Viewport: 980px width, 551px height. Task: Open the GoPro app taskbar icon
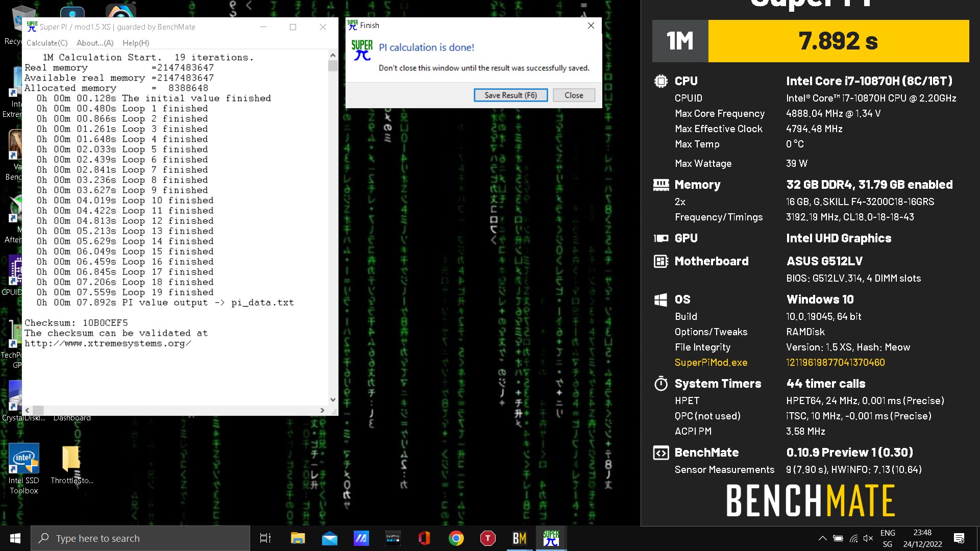(393, 538)
